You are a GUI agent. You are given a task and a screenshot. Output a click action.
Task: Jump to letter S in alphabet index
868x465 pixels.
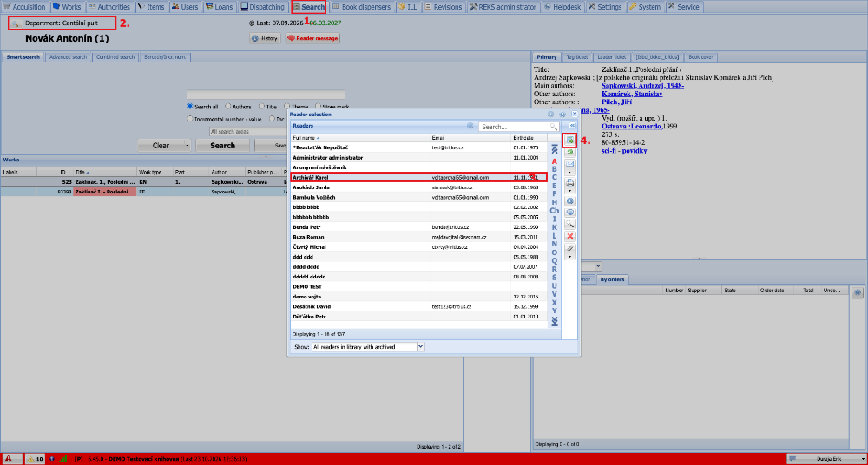tap(554, 278)
